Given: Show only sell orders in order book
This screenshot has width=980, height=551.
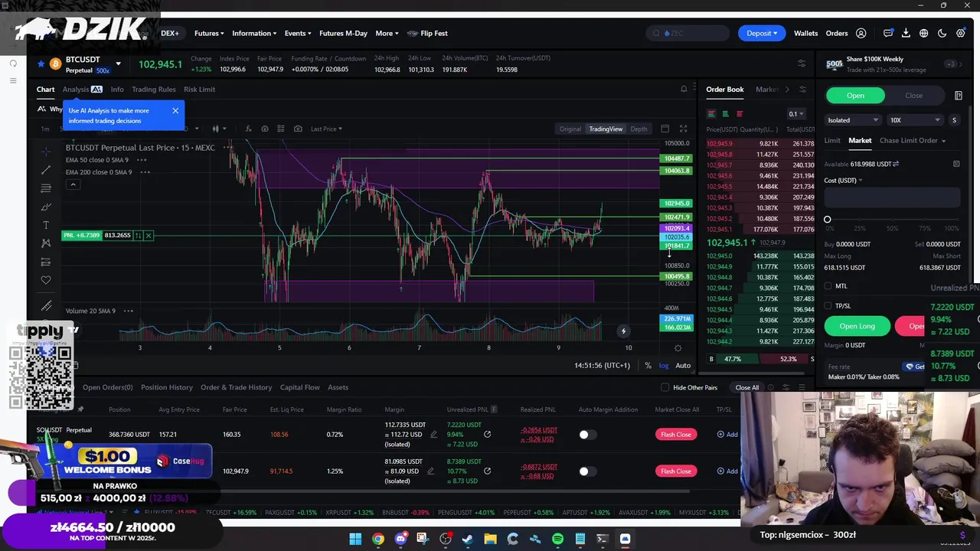Looking at the screenshot, I should click(739, 114).
